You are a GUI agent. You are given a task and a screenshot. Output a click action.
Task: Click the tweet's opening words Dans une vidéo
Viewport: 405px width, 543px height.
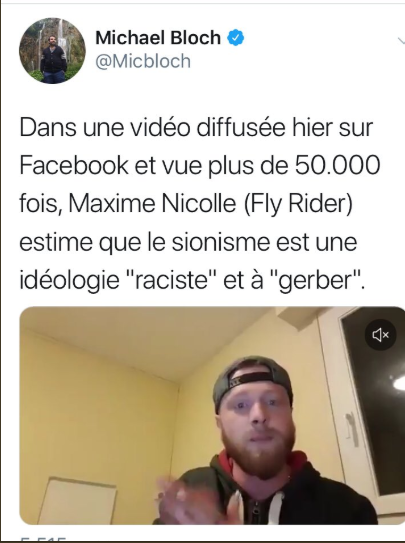(105, 127)
